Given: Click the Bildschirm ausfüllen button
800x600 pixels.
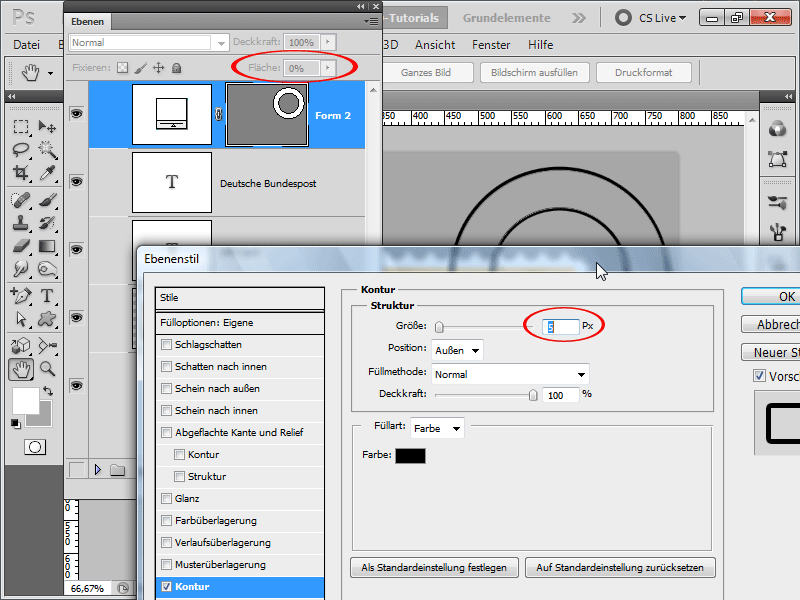Looking at the screenshot, I should [534, 72].
